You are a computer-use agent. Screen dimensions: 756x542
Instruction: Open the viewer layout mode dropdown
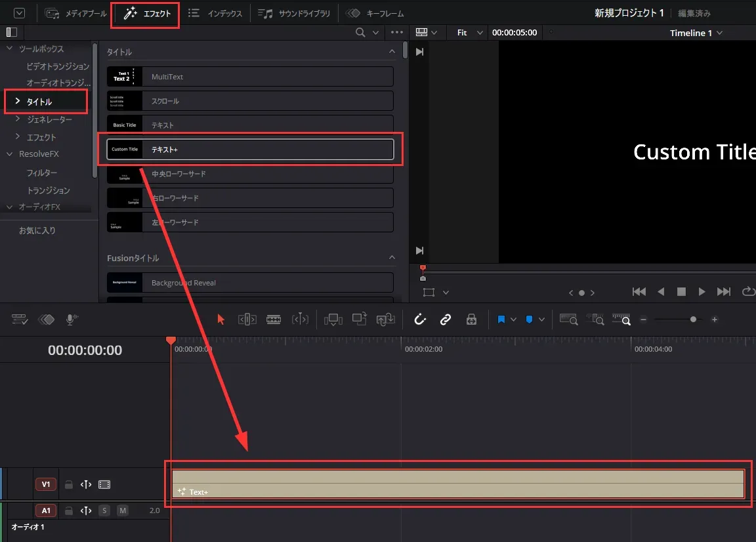pos(426,32)
